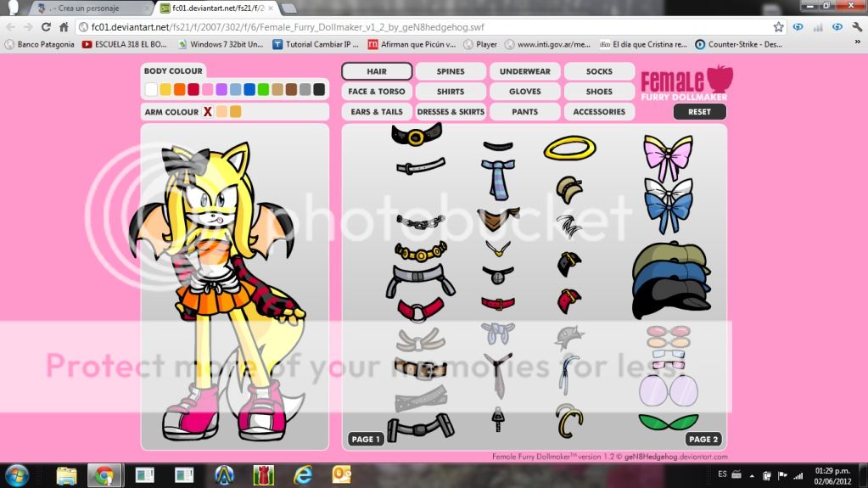Select the white ribbon neck bow
This screenshot has width=868, height=488.
[498, 334]
